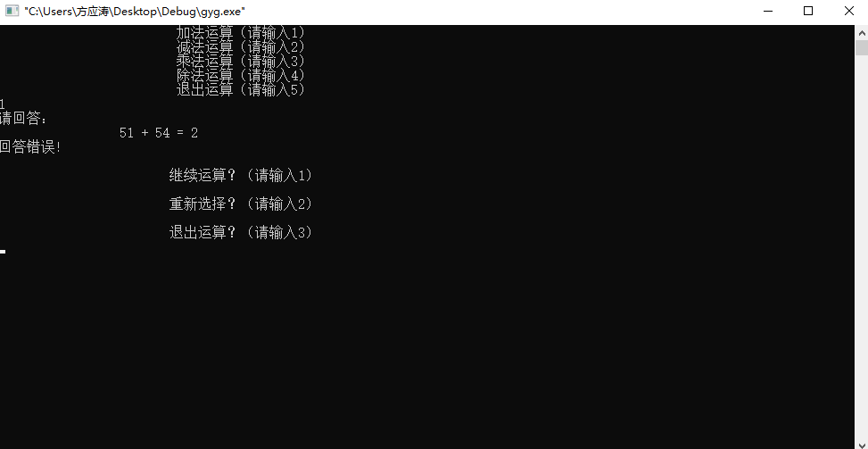Click the blinking input cursor line

coord(3,252)
